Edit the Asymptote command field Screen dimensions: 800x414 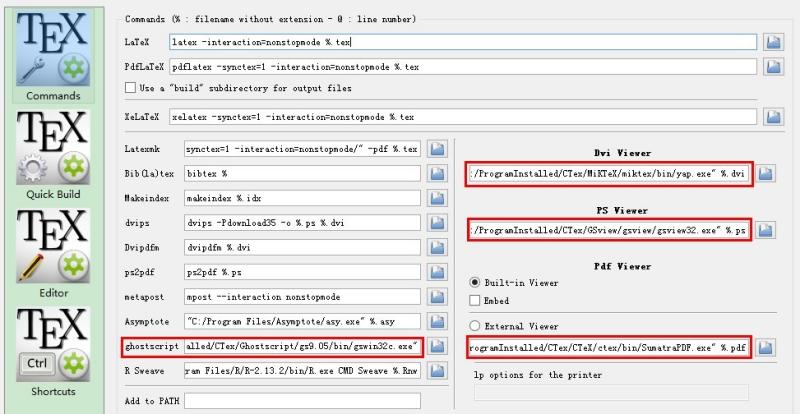pyautogui.click(x=303, y=321)
